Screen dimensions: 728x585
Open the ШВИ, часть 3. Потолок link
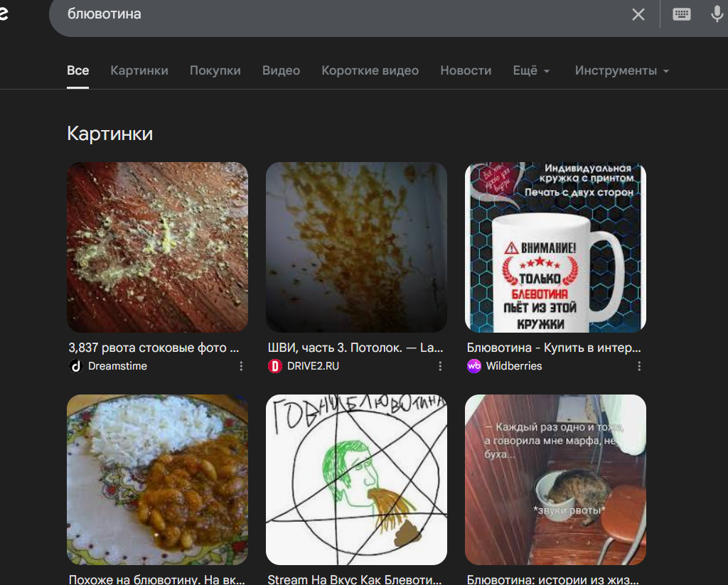point(355,348)
